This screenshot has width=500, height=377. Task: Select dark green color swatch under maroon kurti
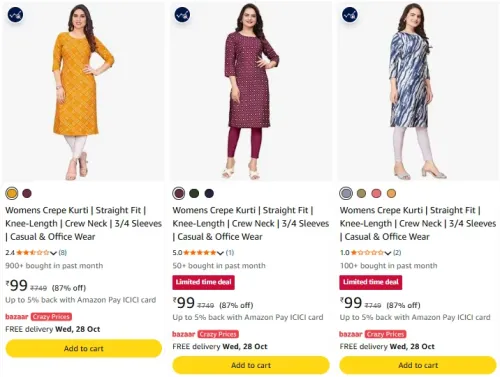(194, 193)
